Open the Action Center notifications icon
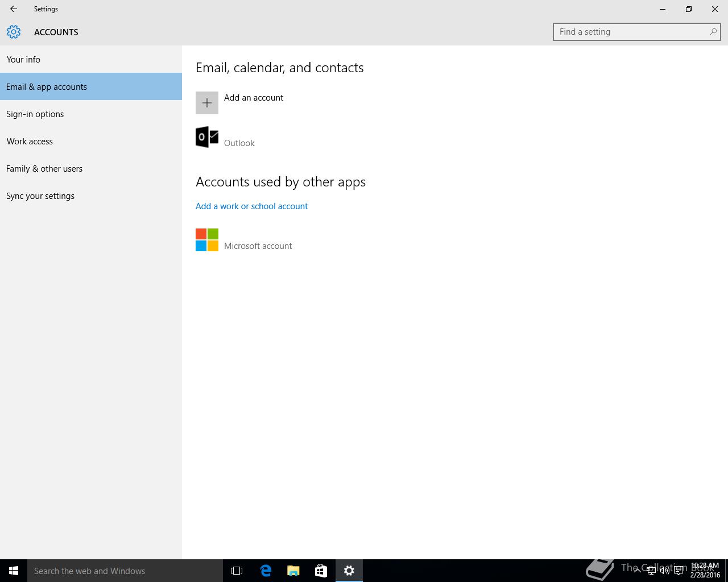This screenshot has width=728, height=582. [x=679, y=571]
